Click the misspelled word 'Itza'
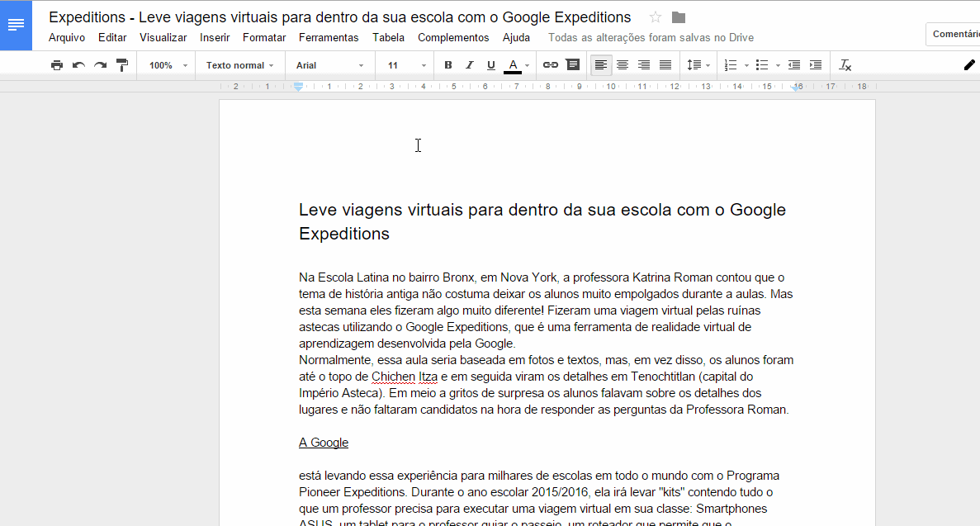Viewport: 980px width, 526px height. point(428,377)
